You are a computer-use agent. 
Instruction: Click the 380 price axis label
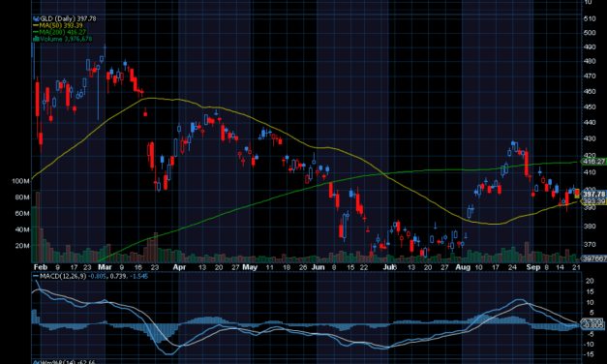tap(590, 227)
